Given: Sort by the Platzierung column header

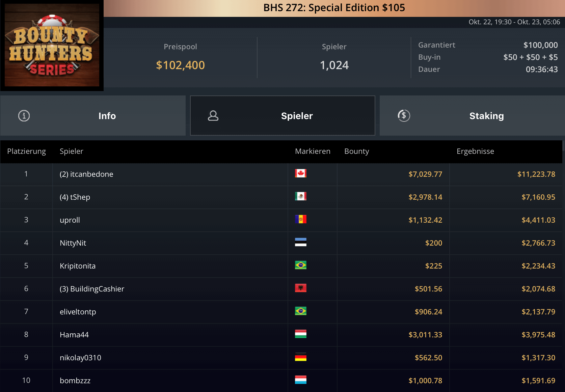Looking at the screenshot, I should 26,151.
